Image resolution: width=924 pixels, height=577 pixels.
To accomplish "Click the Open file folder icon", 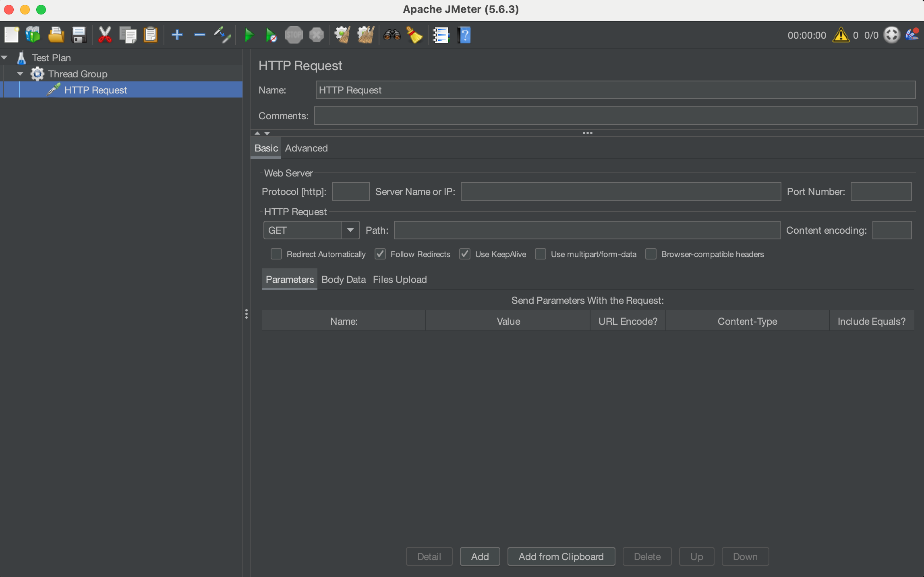I will (x=56, y=35).
